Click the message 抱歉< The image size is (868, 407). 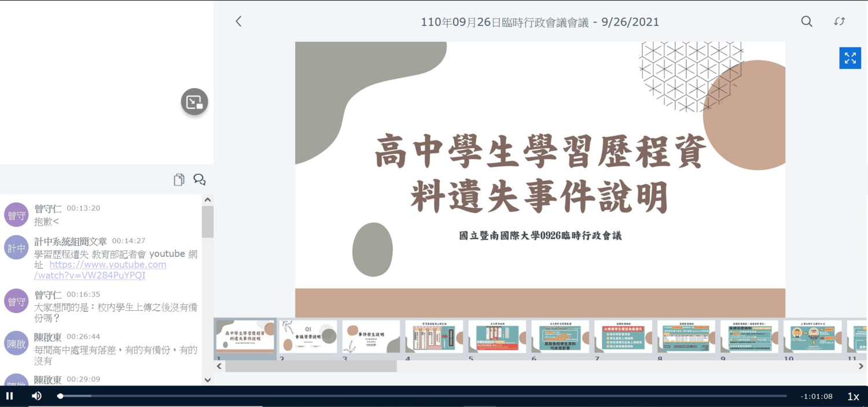46,221
